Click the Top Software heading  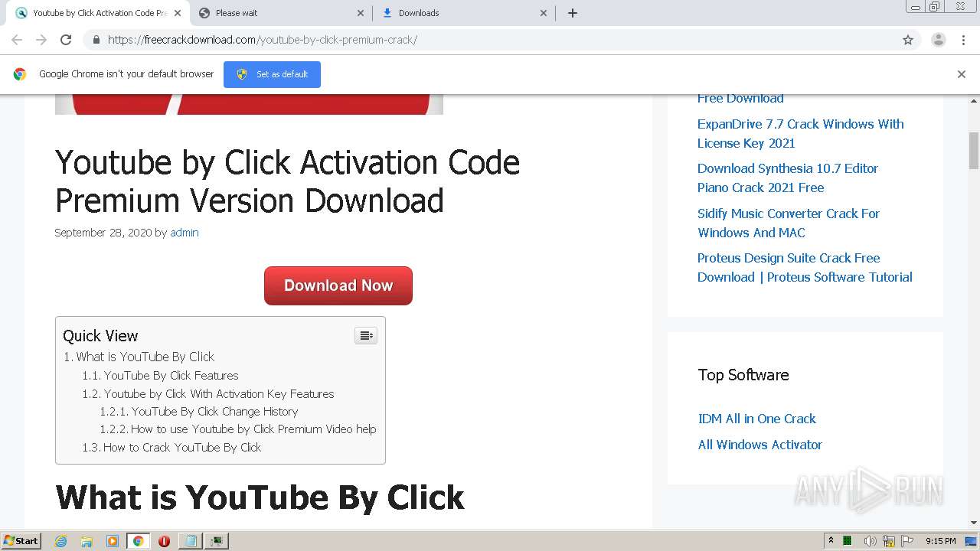[743, 375]
